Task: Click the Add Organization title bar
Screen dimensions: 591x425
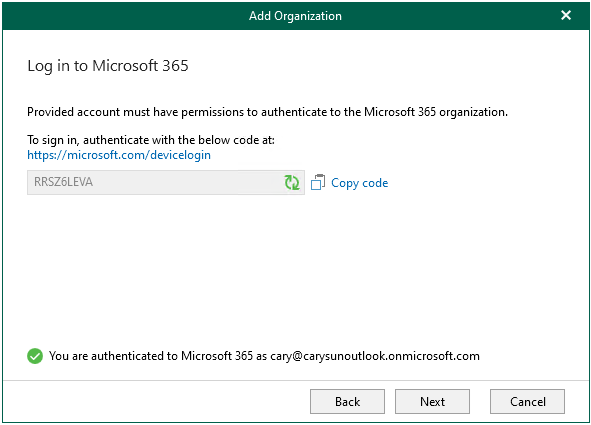Action: [x=296, y=16]
